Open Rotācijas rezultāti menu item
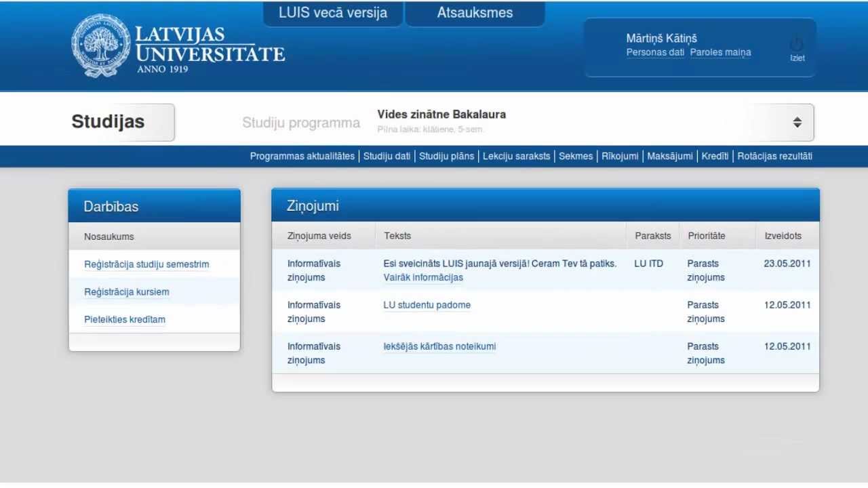This screenshot has height=488, width=868. [774, 156]
